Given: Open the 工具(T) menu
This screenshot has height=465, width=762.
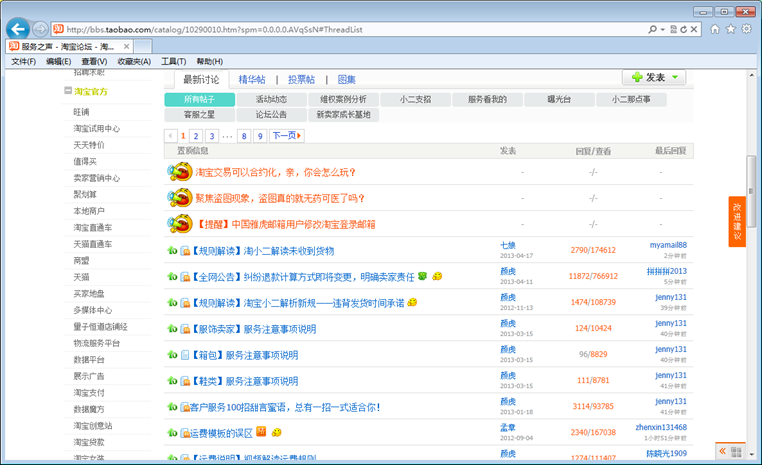Looking at the screenshot, I should point(173,61).
